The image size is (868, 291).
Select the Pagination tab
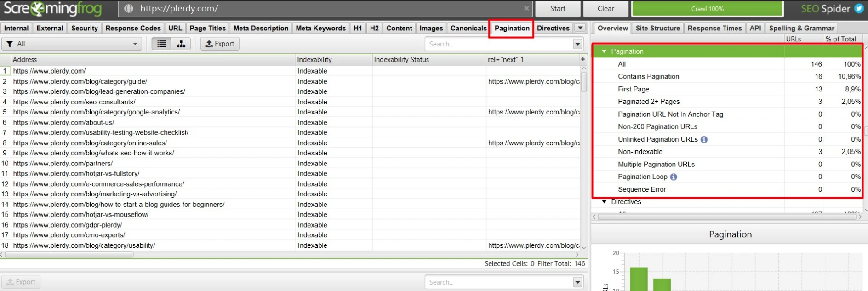coord(512,28)
